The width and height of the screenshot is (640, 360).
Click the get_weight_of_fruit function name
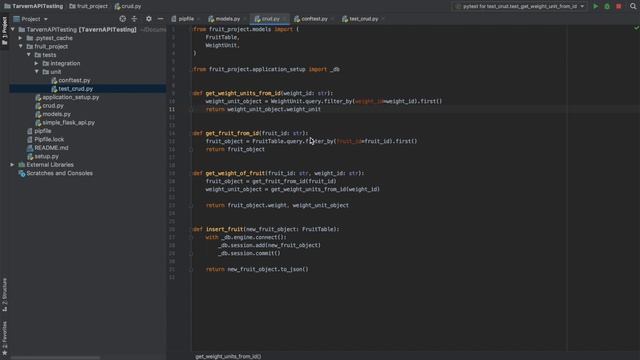tap(235, 173)
